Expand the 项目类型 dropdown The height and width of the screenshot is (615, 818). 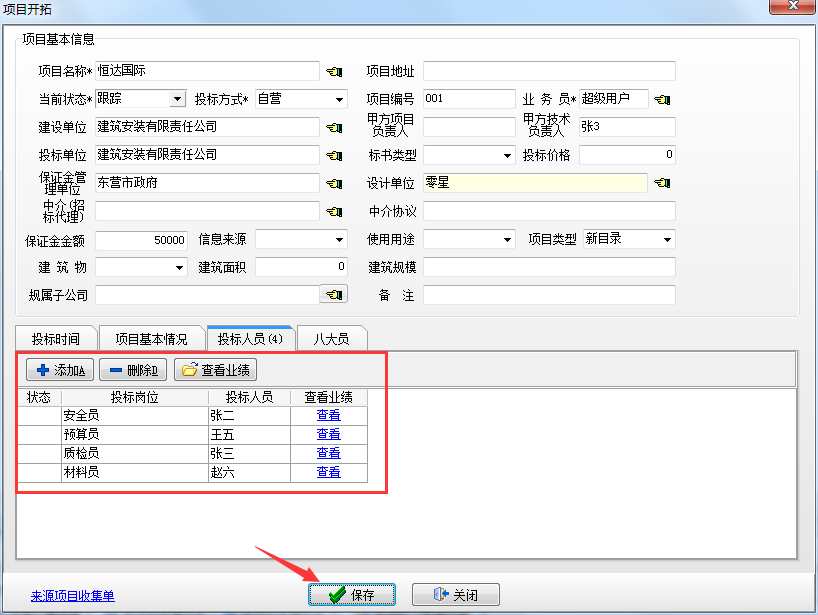[x=667, y=239]
